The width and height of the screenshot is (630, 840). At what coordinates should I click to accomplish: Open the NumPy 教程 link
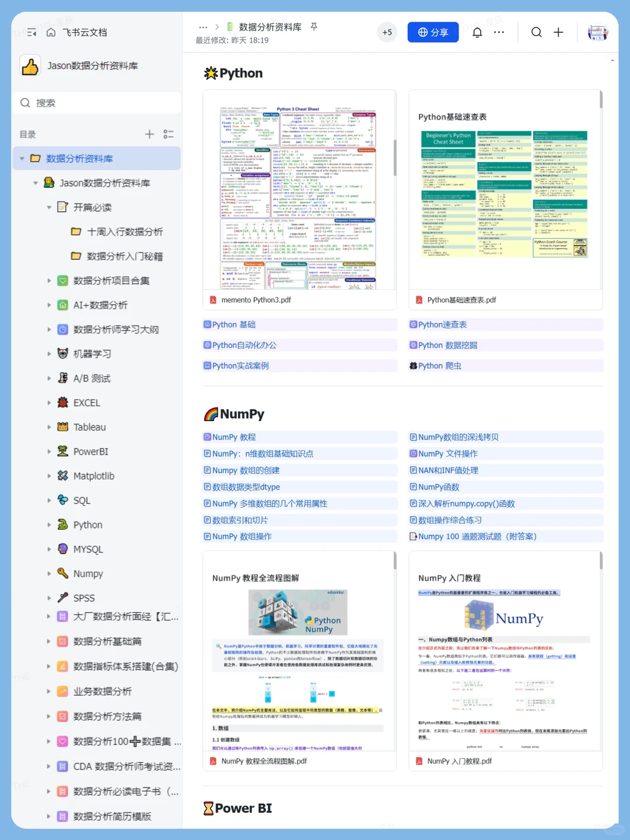[x=234, y=437]
